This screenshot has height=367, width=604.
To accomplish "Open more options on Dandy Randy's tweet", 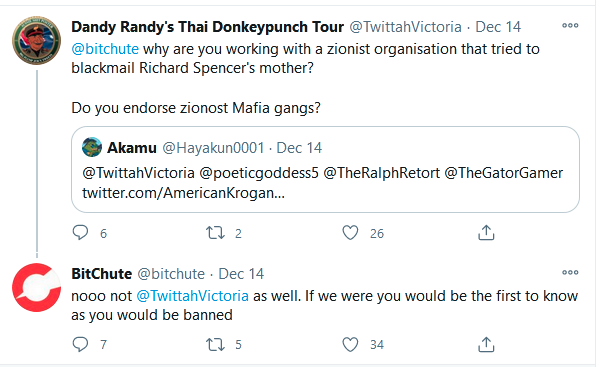I will pos(570,25).
